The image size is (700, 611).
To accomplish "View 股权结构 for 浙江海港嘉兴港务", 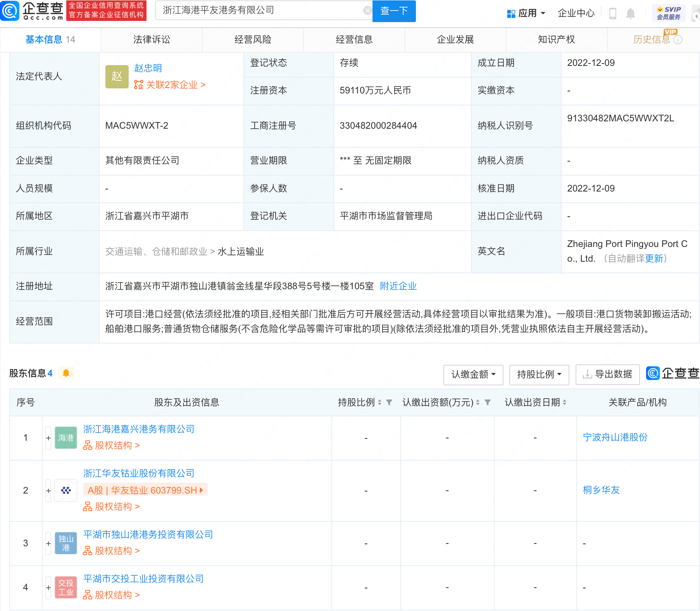I will [x=111, y=445].
